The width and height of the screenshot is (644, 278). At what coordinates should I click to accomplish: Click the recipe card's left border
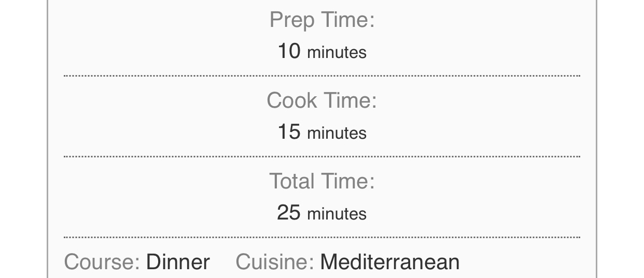pos(48,140)
